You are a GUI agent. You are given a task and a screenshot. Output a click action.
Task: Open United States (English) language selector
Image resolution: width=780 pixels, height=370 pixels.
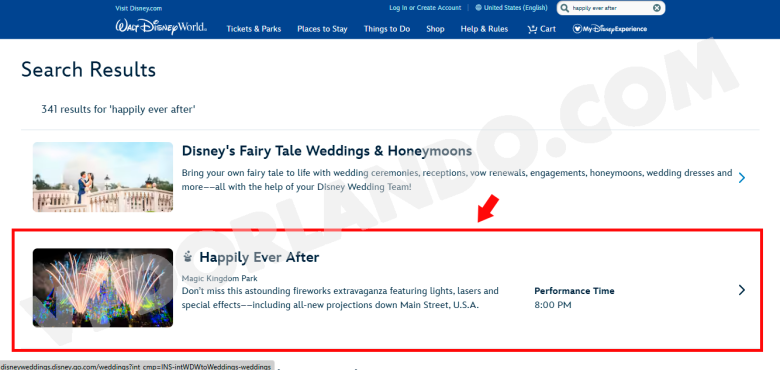click(515, 8)
